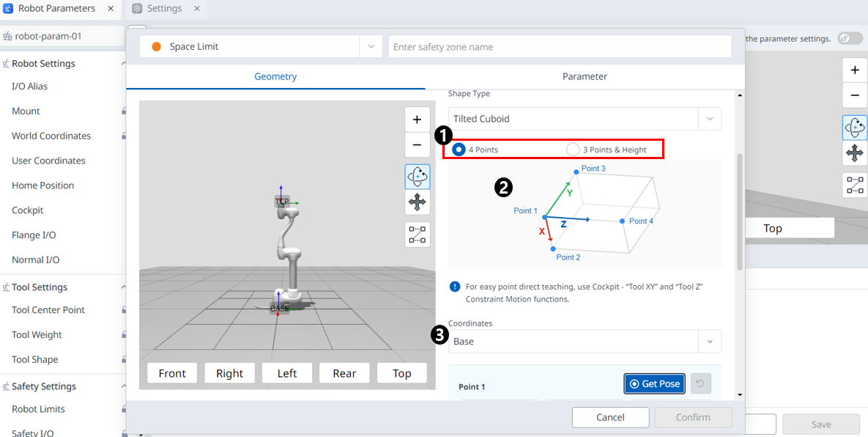This screenshot has height=437, width=868.
Task: Zoom out the dialog 3D robot view
Action: pos(417,145)
